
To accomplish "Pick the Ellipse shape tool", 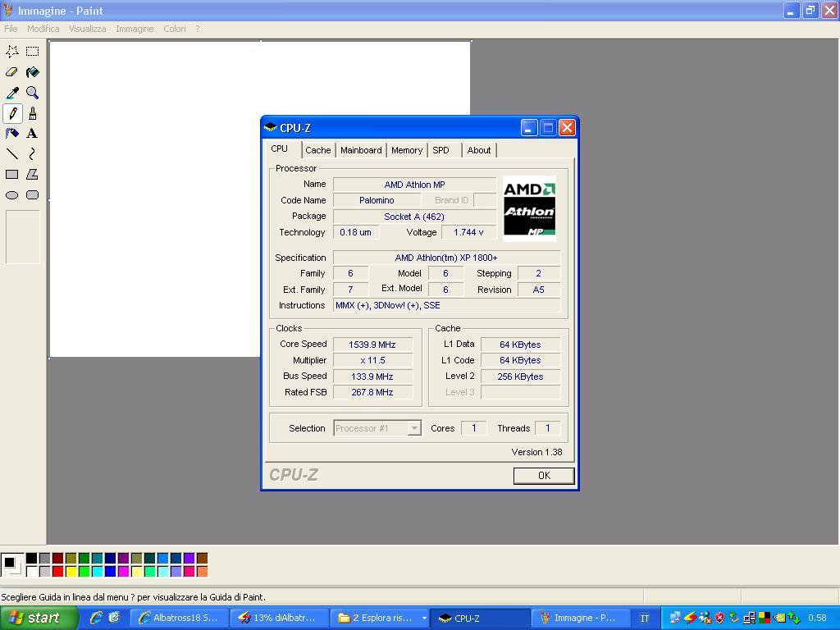I will pyautogui.click(x=12, y=195).
